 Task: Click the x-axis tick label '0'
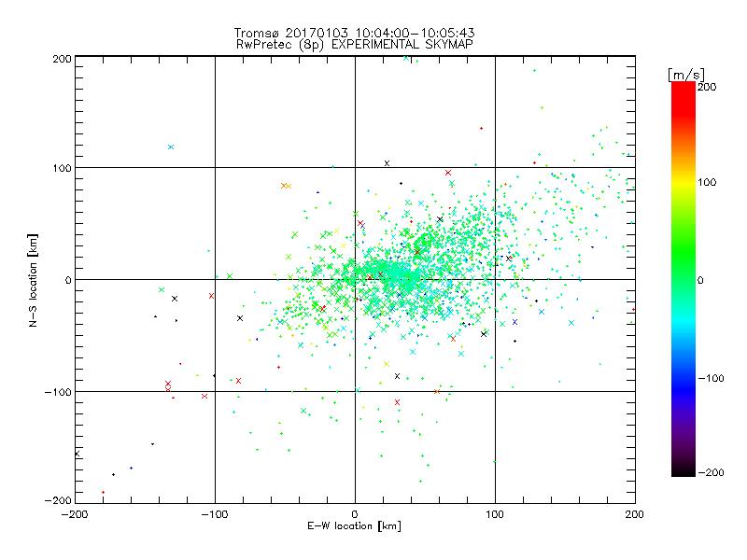point(355,514)
